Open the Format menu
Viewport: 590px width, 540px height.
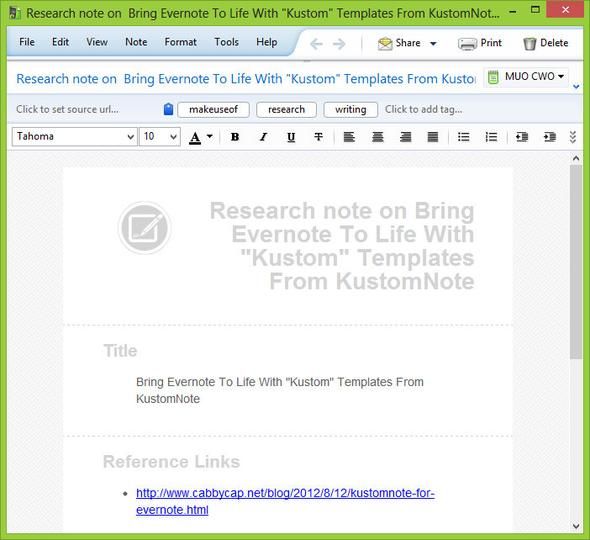click(x=181, y=42)
